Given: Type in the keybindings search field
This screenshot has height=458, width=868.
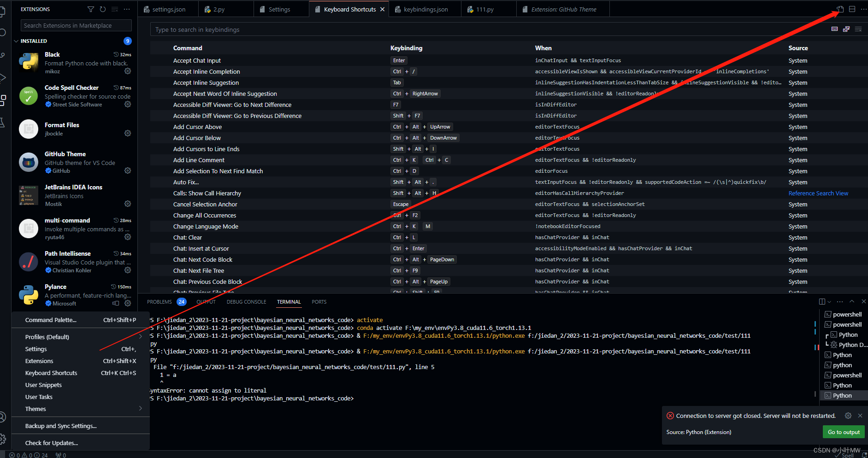Looking at the screenshot, I should click(x=369, y=29).
